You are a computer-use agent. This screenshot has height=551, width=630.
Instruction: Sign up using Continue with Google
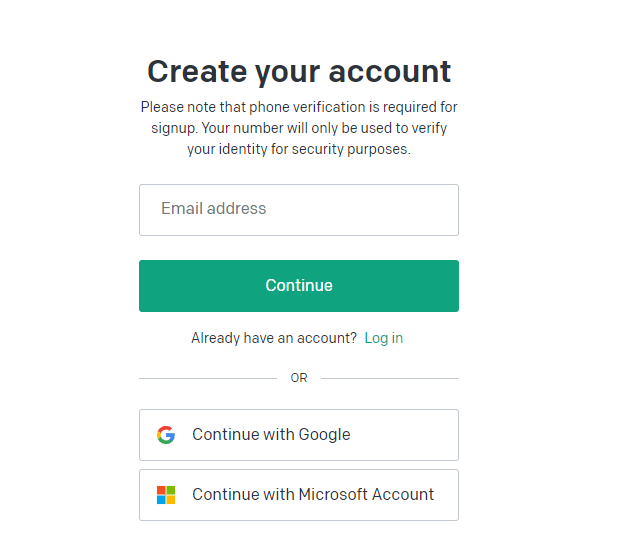pos(299,435)
